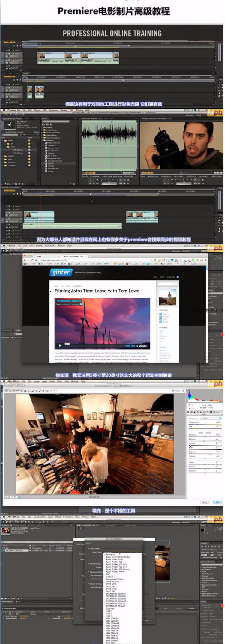Toggle HD quality on the Vimeo player

131,346
